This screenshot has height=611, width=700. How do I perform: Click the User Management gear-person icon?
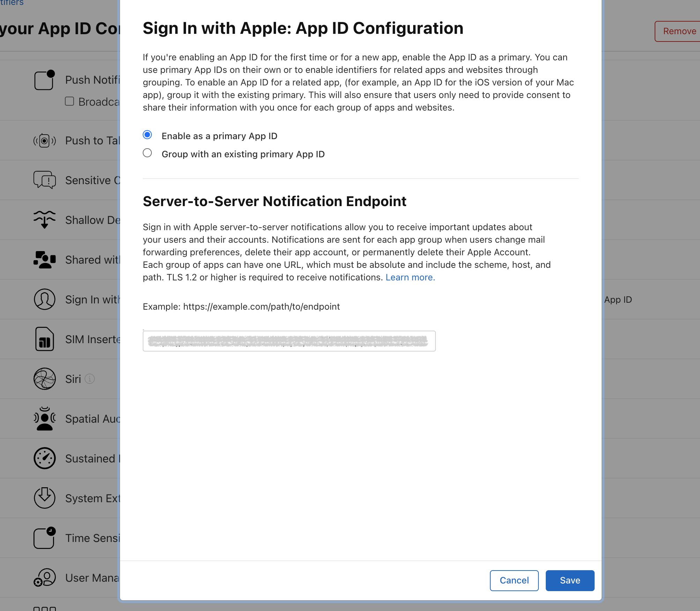(x=44, y=578)
